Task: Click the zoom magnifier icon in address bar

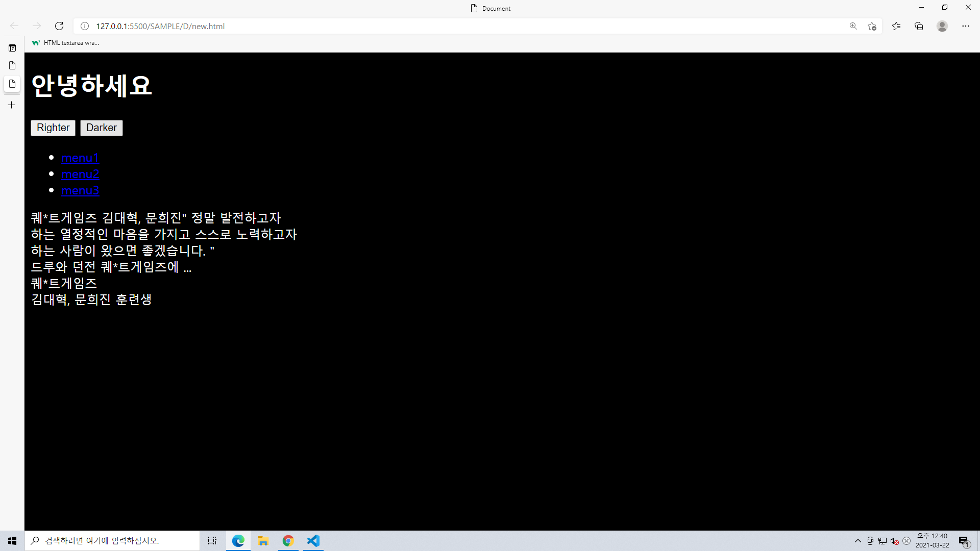Action: point(853,26)
